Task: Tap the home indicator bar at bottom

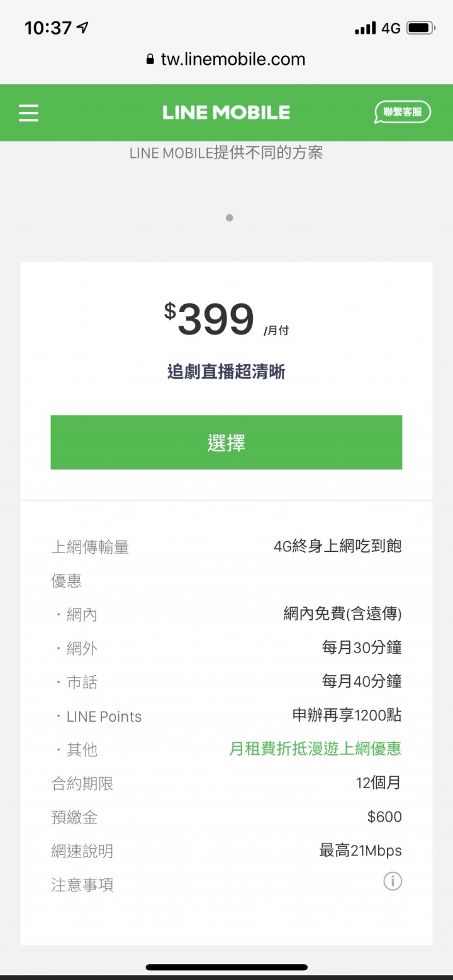Action: (x=226, y=967)
